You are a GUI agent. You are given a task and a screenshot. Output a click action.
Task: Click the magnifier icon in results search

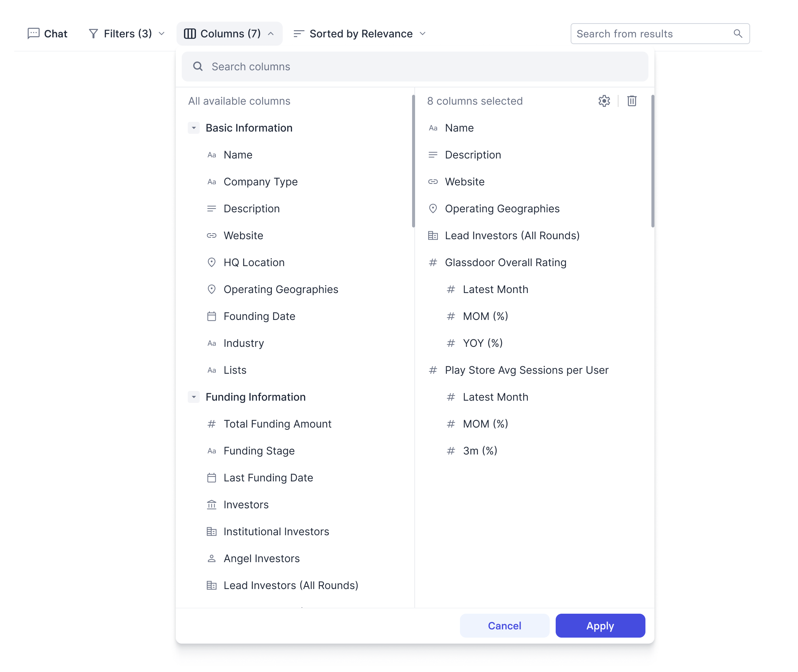(738, 34)
